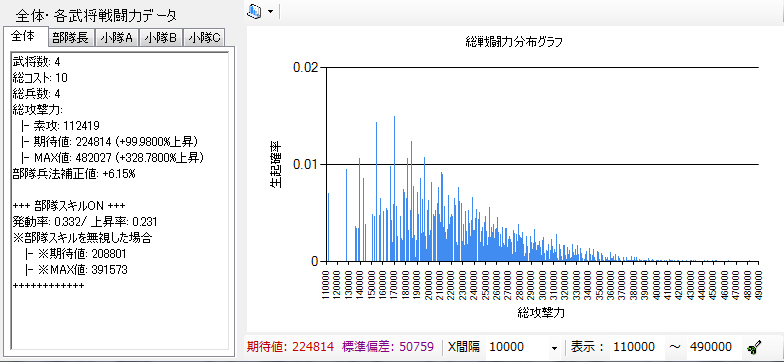Select the 小隊C tab
The height and width of the screenshot is (362, 784).
204,38
